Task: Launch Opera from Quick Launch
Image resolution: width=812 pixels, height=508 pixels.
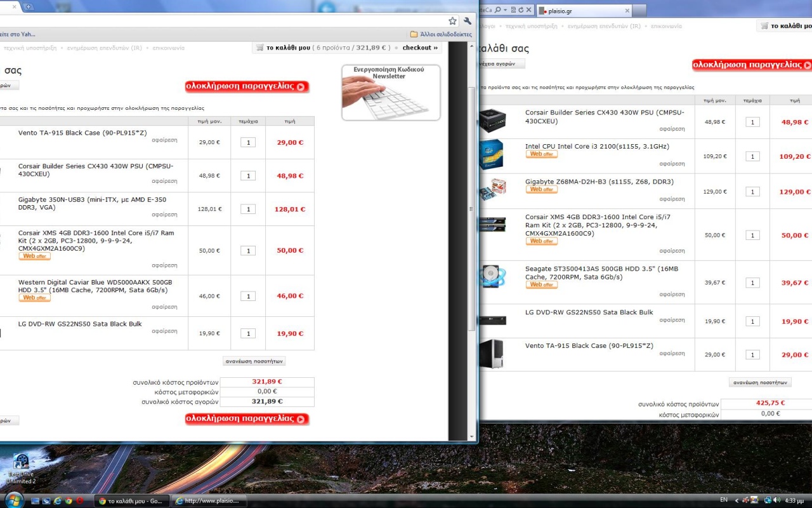Action: [x=79, y=501]
